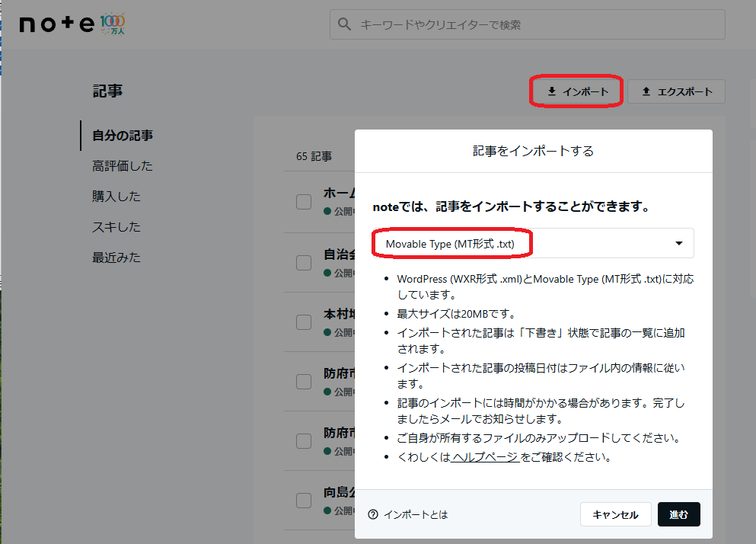This screenshot has height=544, width=756.
Task: Check the box for the 自治会 article
Action: pos(304,263)
